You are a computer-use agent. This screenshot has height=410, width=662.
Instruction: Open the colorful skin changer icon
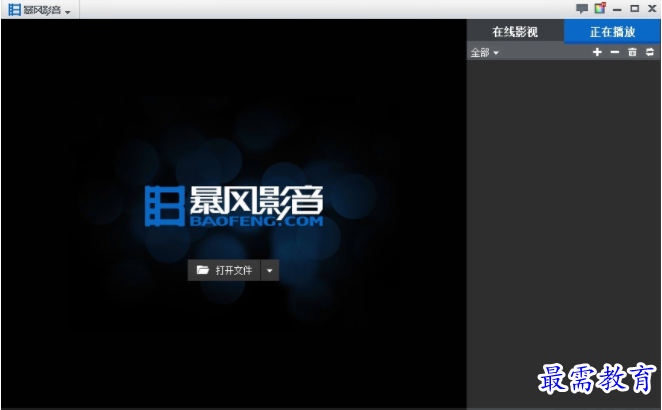coord(600,8)
